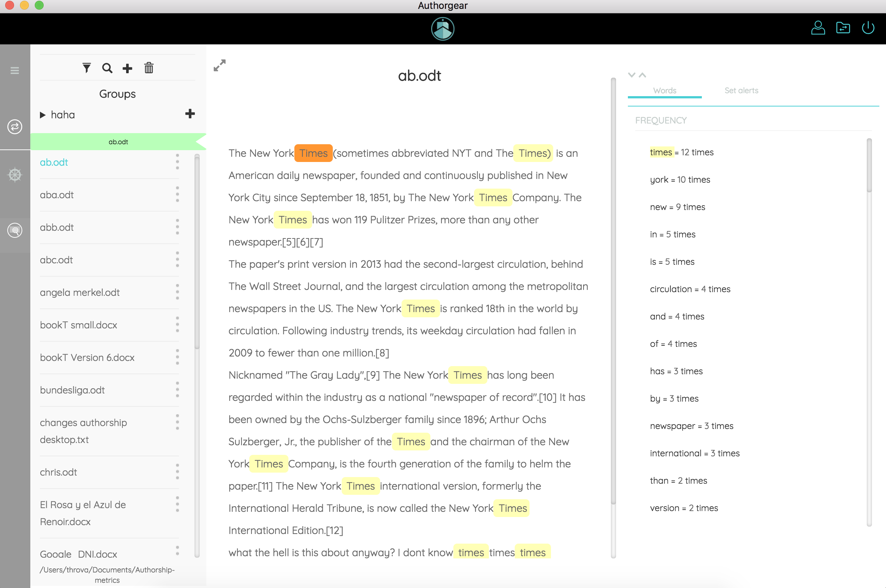Open aba.odt document
The height and width of the screenshot is (588, 886).
tap(57, 195)
